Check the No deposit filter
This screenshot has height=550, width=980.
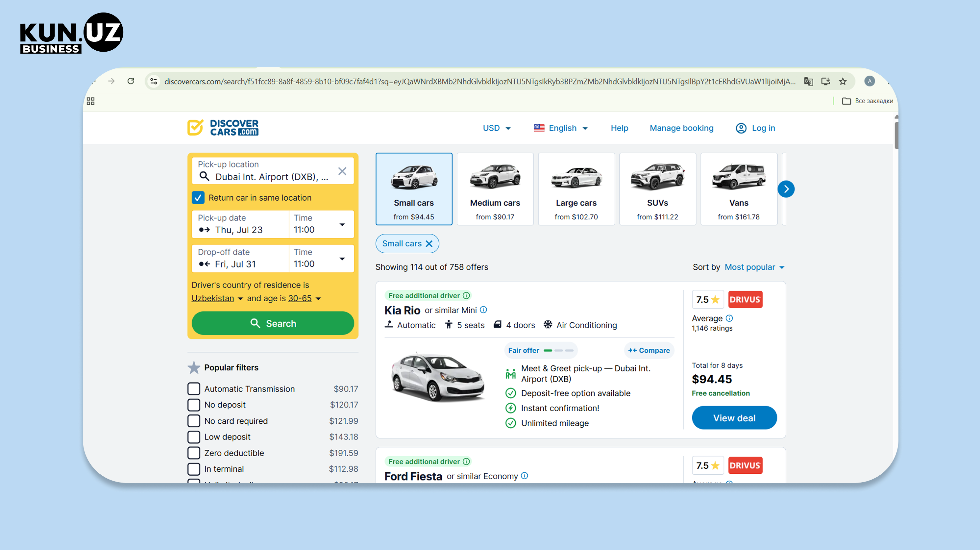[x=194, y=405]
